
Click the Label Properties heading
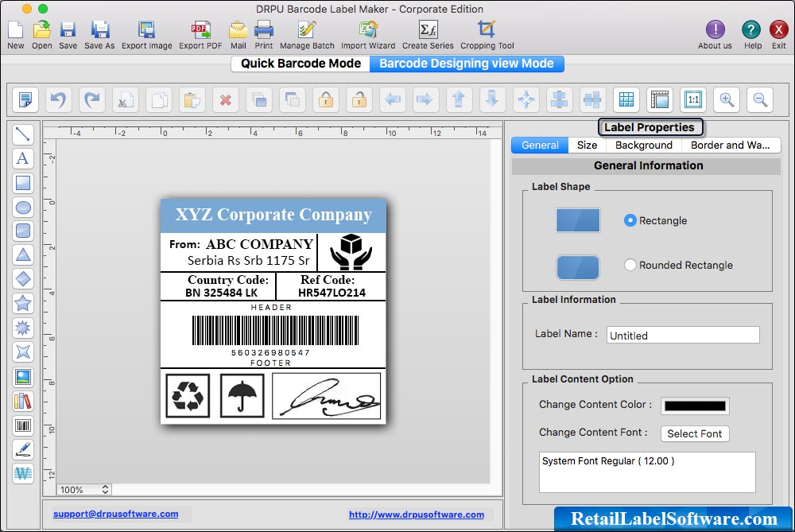[x=650, y=127]
